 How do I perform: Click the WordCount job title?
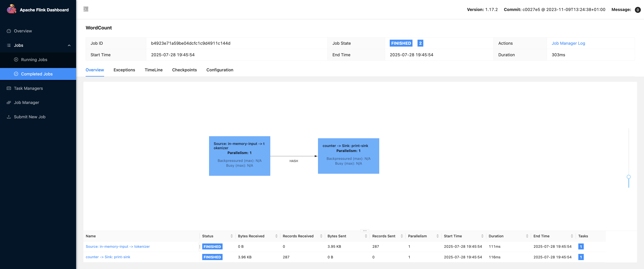pyautogui.click(x=99, y=28)
